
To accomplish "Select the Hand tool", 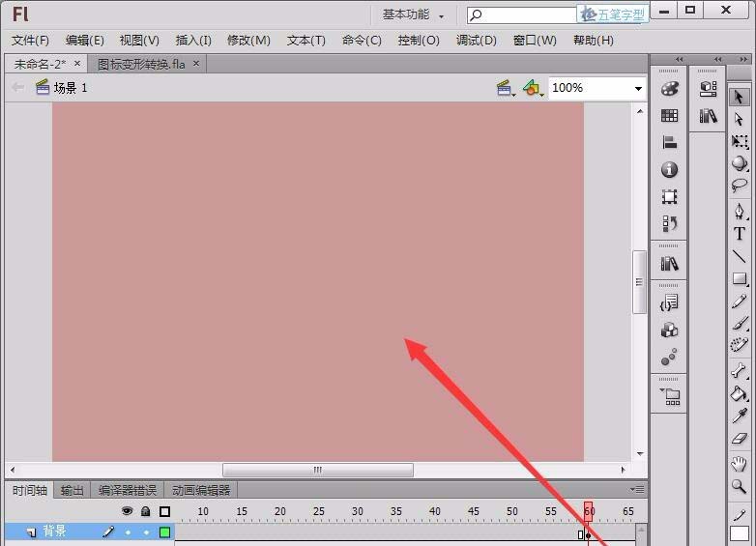I will click(x=740, y=464).
